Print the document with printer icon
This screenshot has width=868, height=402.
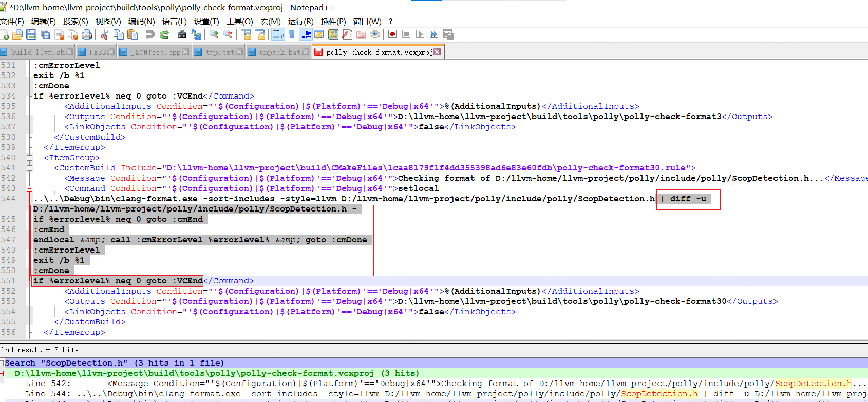coord(87,34)
